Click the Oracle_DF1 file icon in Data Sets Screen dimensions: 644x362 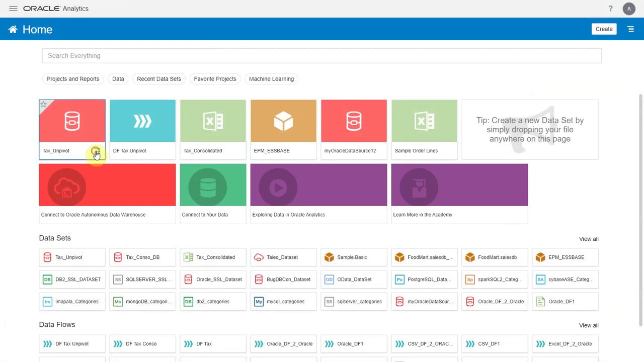tap(540, 302)
